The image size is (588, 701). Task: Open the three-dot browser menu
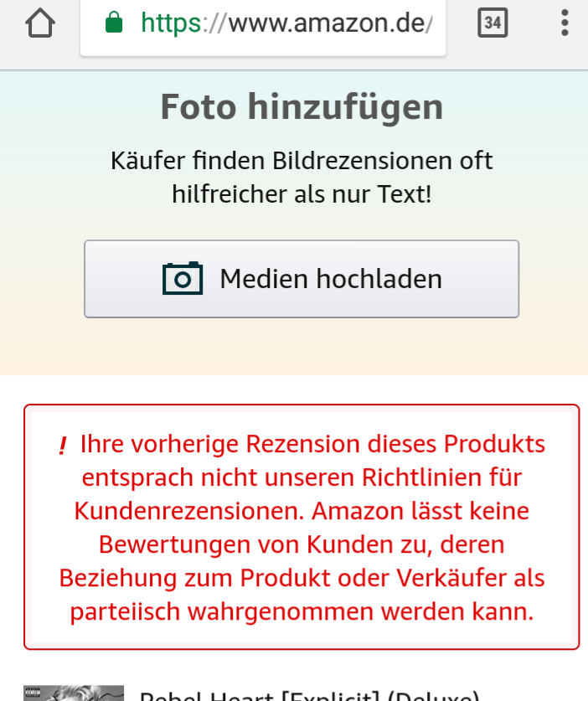coord(565,23)
